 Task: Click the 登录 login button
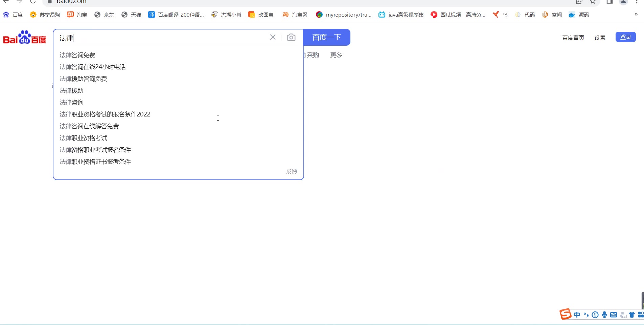(625, 37)
